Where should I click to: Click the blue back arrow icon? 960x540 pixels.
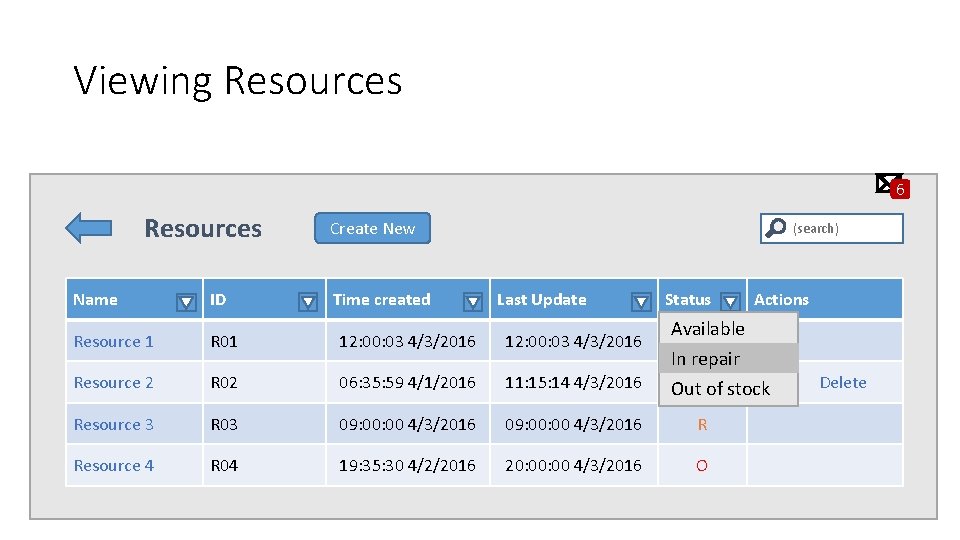[x=88, y=228]
